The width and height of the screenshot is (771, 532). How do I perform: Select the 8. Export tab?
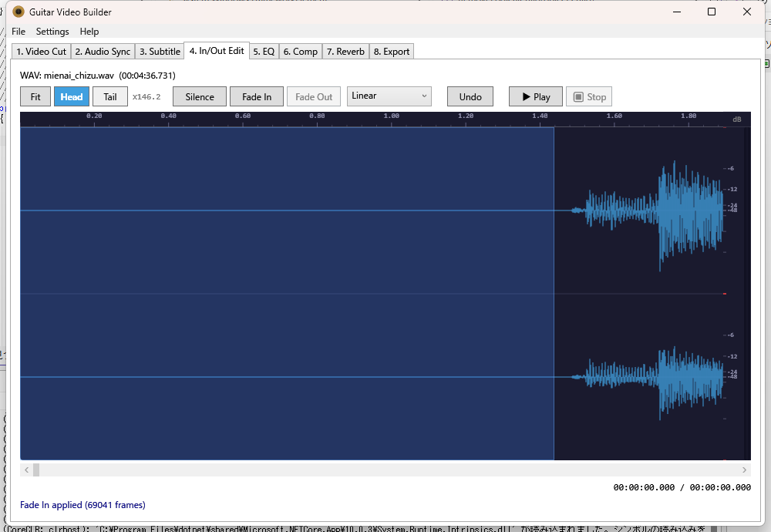tap(392, 52)
